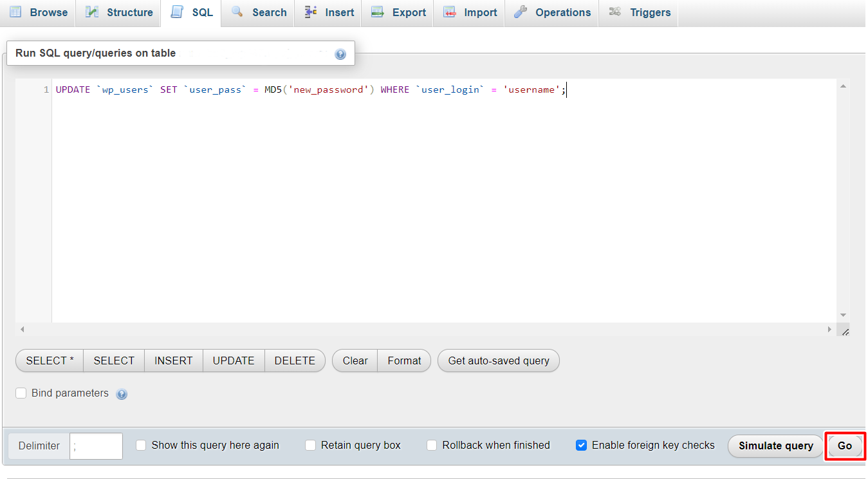The width and height of the screenshot is (868, 479).
Task: Click the UPDATE query button
Action: point(234,361)
